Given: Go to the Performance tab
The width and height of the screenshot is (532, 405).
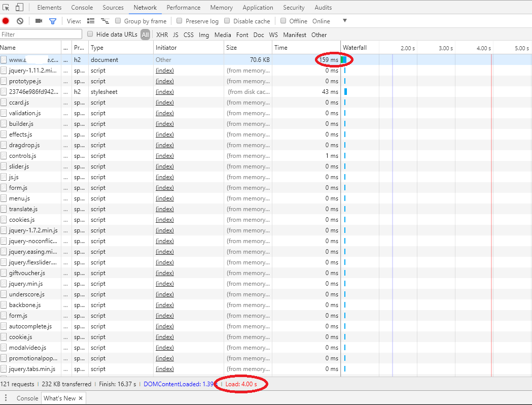Looking at the screenshot, I should (x=183, y=8).
